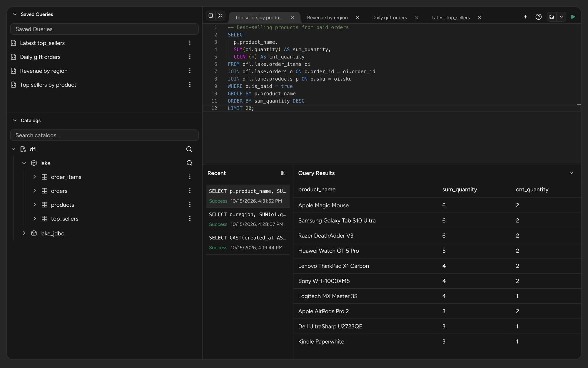Image resolution: width=588 pixels, height=368 pixels.
Task: Search within the dfl catalog
Action: click(189, 149)
